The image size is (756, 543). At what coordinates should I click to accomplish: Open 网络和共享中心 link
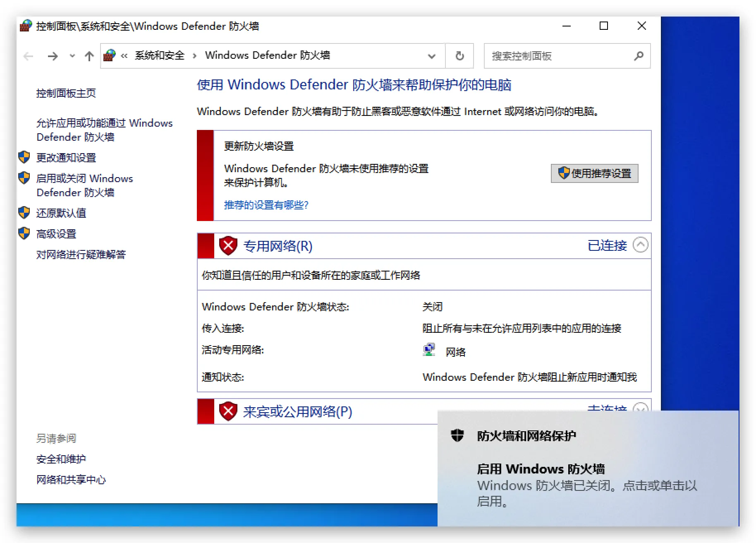pyautogui.click(x=71, y=480)
